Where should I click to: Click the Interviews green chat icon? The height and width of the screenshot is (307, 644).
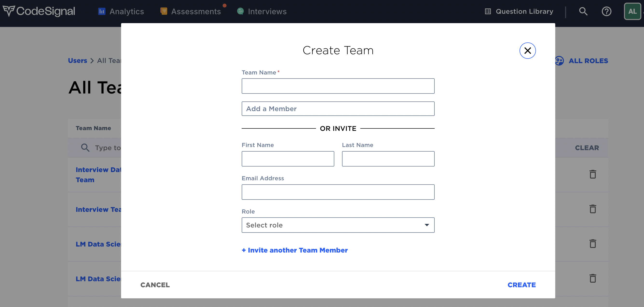click(x=240, y=11)
